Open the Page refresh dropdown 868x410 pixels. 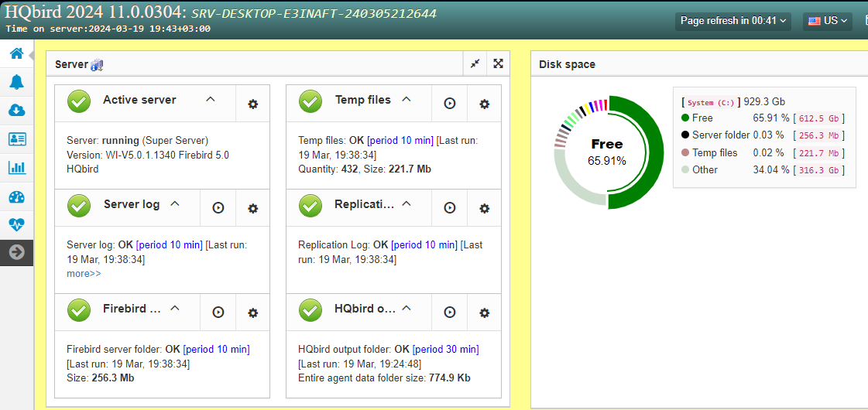(x=733, y=21)
